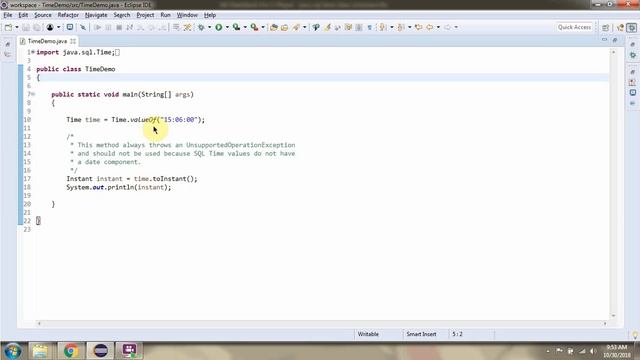The height and width of the screenshot is (360, 640).
Task: Open the New wizard dropdown arrow
Action: point(17,27)
